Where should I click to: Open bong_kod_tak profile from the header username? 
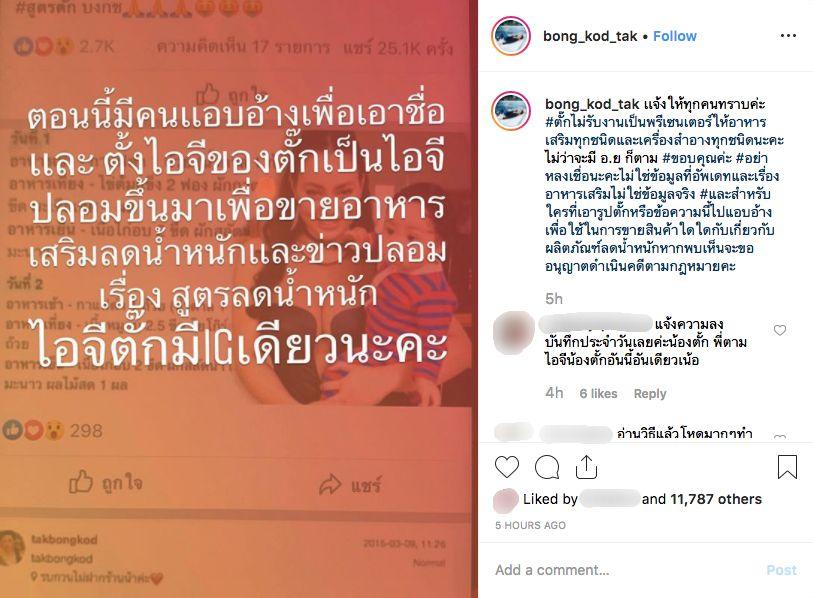[x=590, y=36]
